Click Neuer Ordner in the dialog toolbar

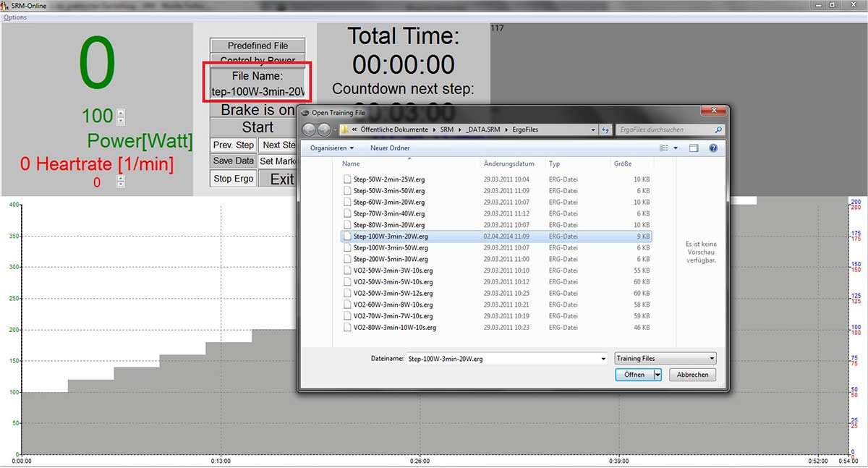[390, 148]
